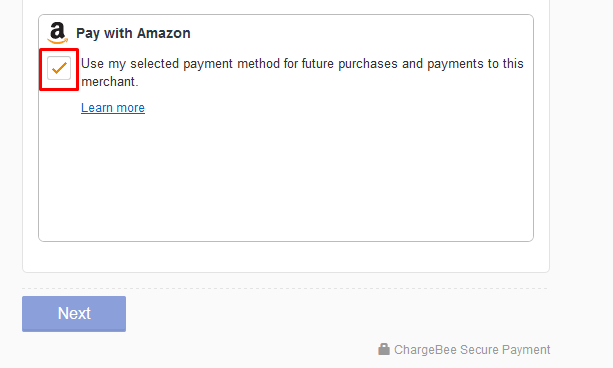Click the Next button
The height and width of the screenshot is (368, 613).
click(74, 314)
